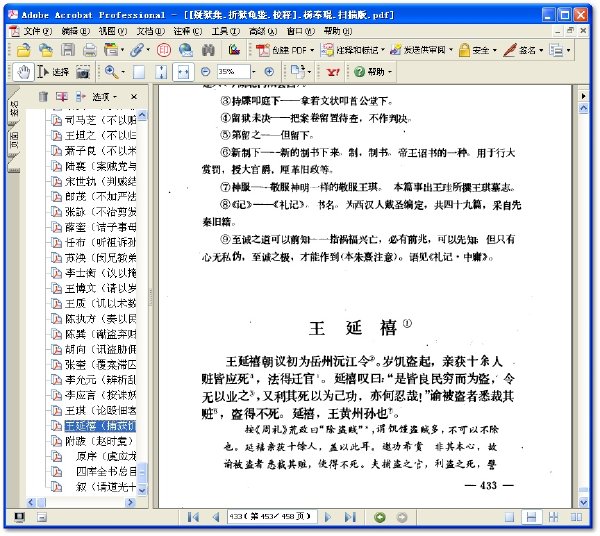
Task: Select the 选择 text select tool
Action: click(x=53, y=72)
